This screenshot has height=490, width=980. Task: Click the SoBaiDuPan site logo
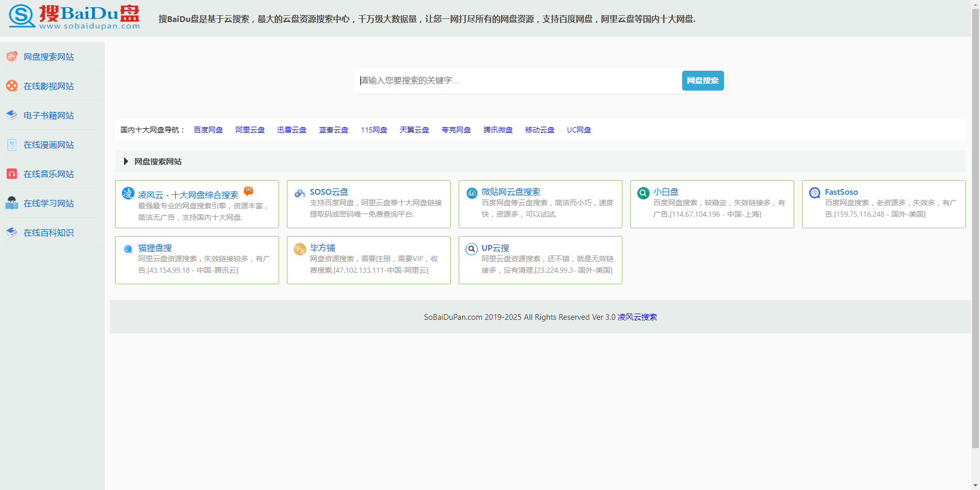(x=74, y=17)
